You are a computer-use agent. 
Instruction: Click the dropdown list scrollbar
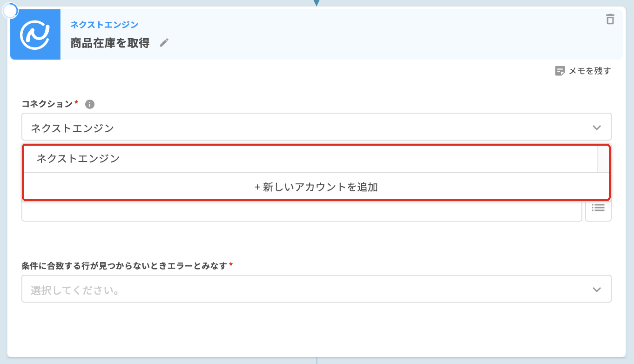point(603,159)
